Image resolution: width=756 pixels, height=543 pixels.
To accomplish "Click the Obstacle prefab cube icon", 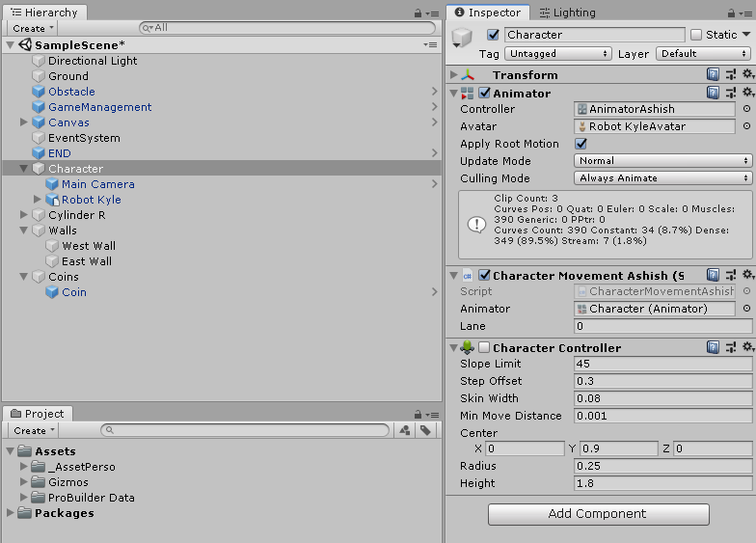I will click(39, 92).
